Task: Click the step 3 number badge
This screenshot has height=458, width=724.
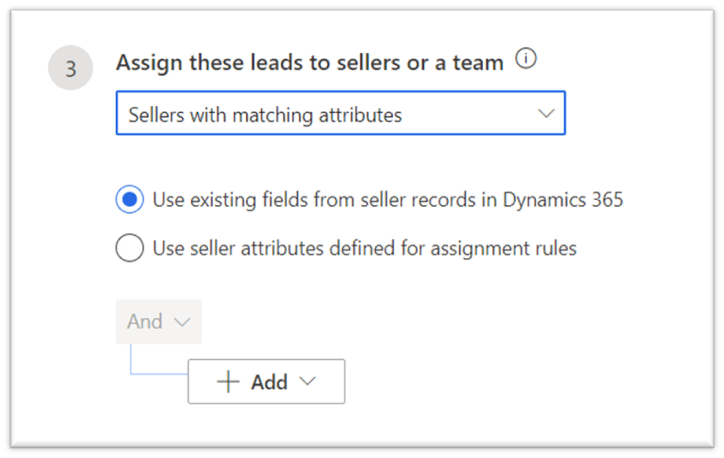Action: point(70,68)
